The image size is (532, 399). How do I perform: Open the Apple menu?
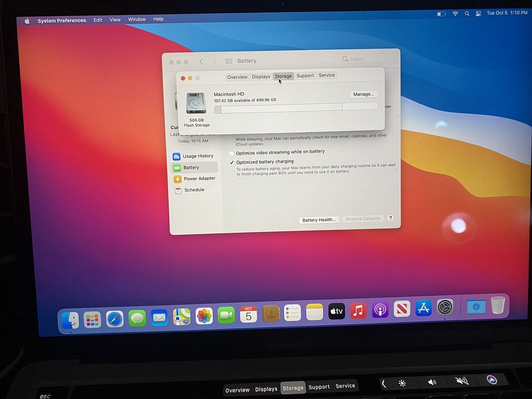(x=27, y=21)
